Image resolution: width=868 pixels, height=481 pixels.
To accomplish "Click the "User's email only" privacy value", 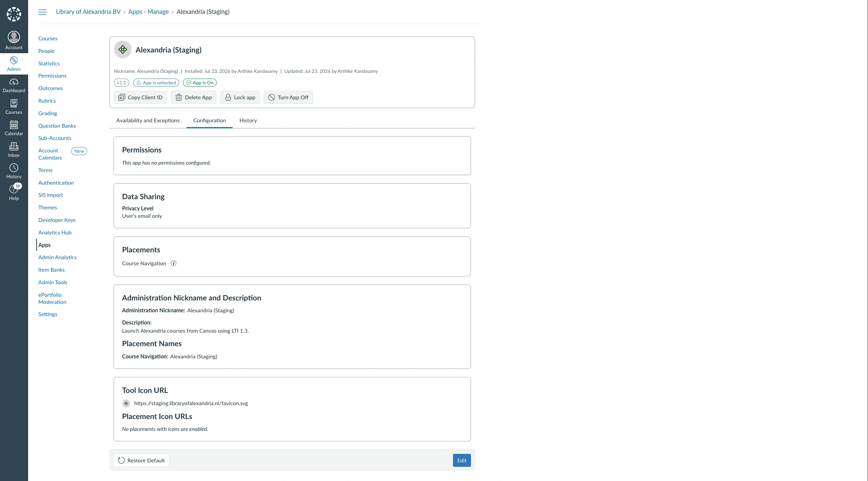I will pos(142,216).
